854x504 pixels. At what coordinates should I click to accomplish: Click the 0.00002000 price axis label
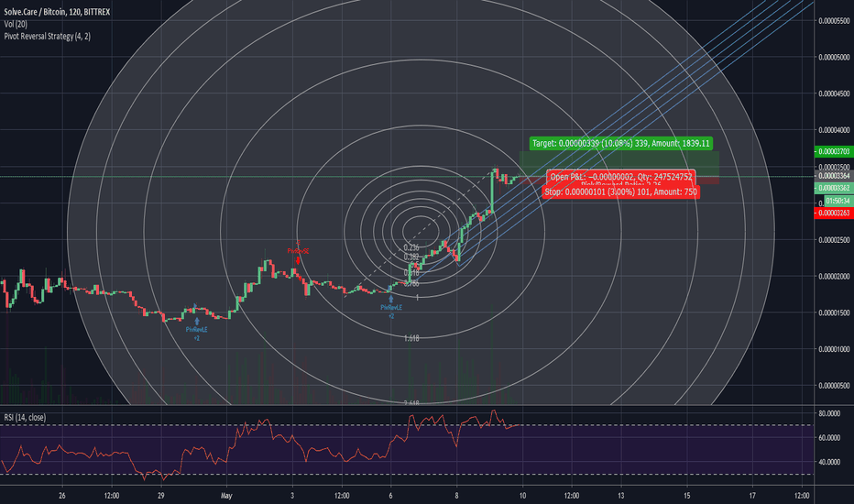tap(834, 276)
